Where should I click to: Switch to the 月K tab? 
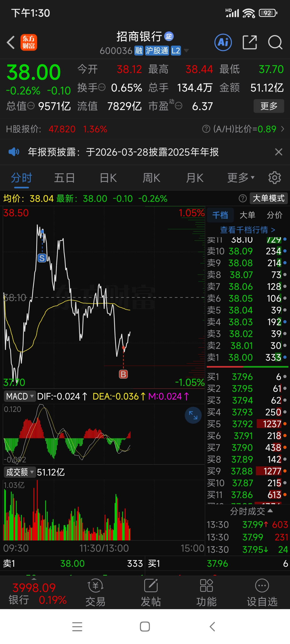pos(195,178)
